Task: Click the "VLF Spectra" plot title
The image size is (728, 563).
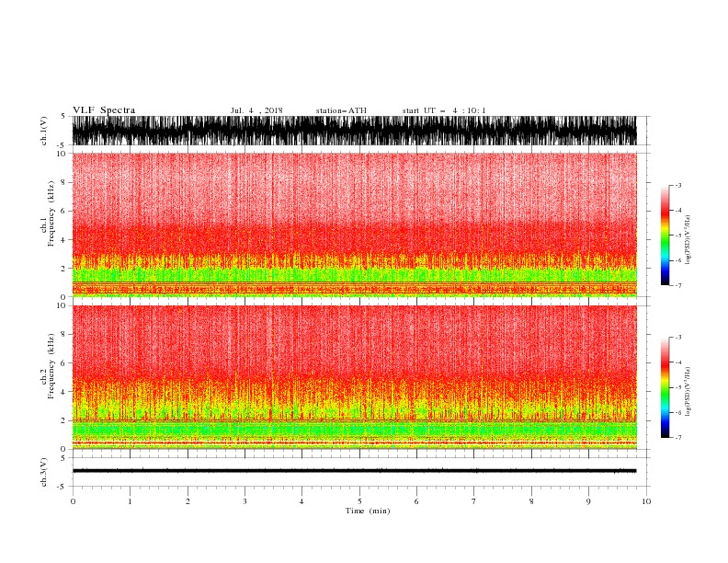Action: [104, 110]
